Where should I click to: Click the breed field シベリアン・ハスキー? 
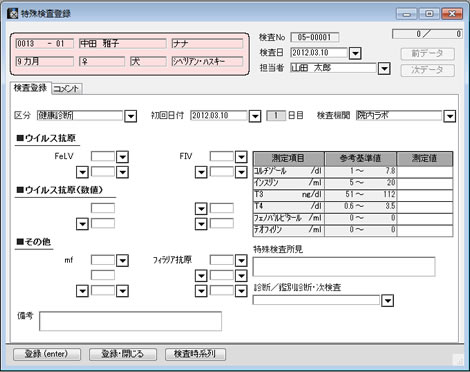coord(207,61)
